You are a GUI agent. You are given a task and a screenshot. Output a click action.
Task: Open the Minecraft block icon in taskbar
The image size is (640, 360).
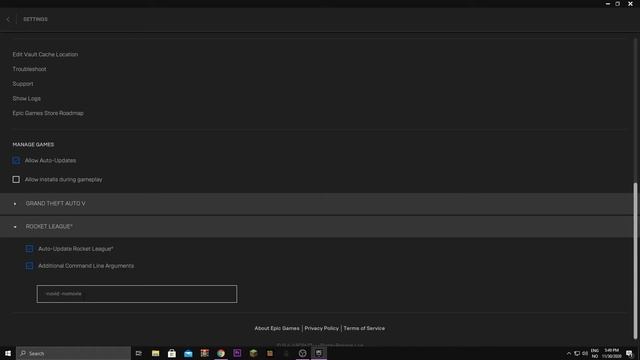(253, 353)
